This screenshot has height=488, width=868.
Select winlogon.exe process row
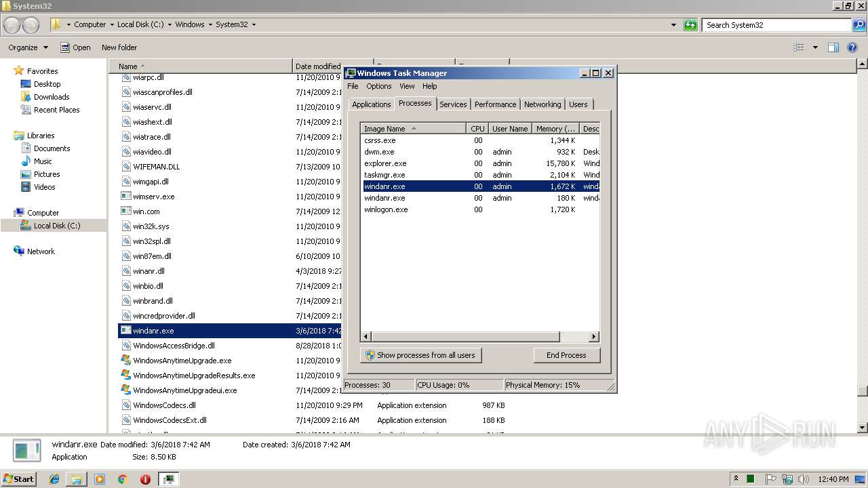coord(480,209)
